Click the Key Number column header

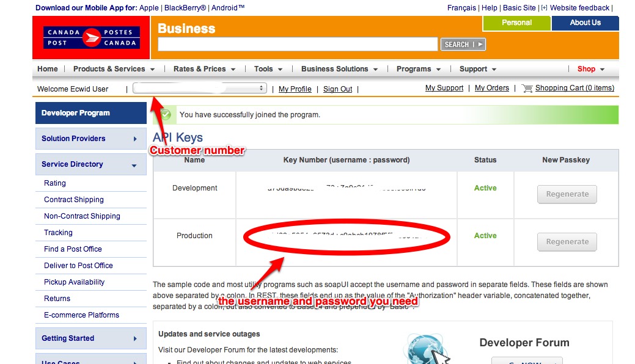[x=347, y=160]
